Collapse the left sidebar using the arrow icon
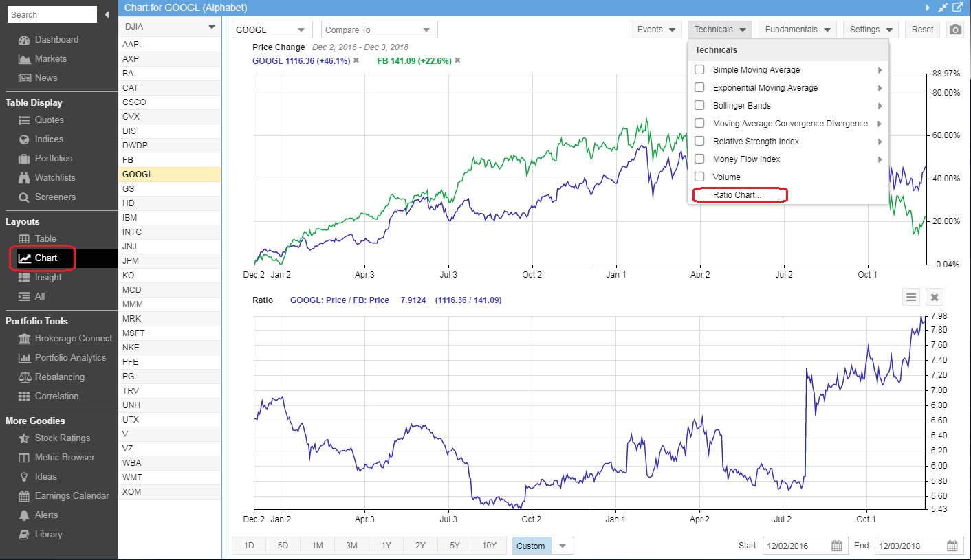 click(107, 14)
